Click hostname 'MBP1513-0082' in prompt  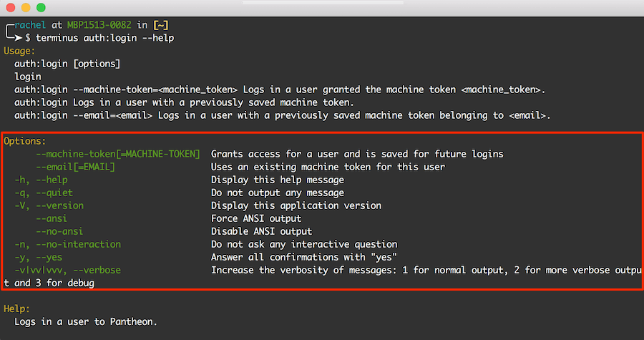point(99,25)
